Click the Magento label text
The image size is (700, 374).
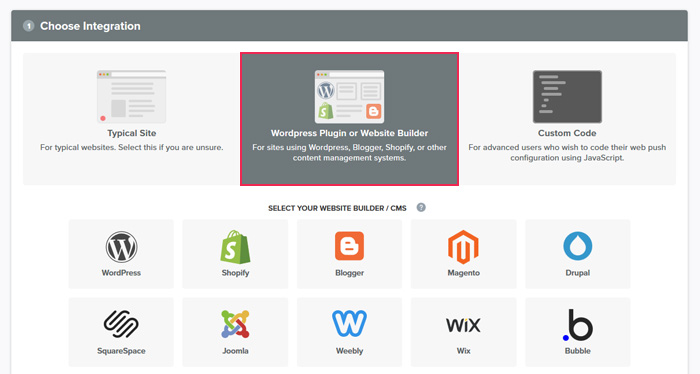[463, 273]
